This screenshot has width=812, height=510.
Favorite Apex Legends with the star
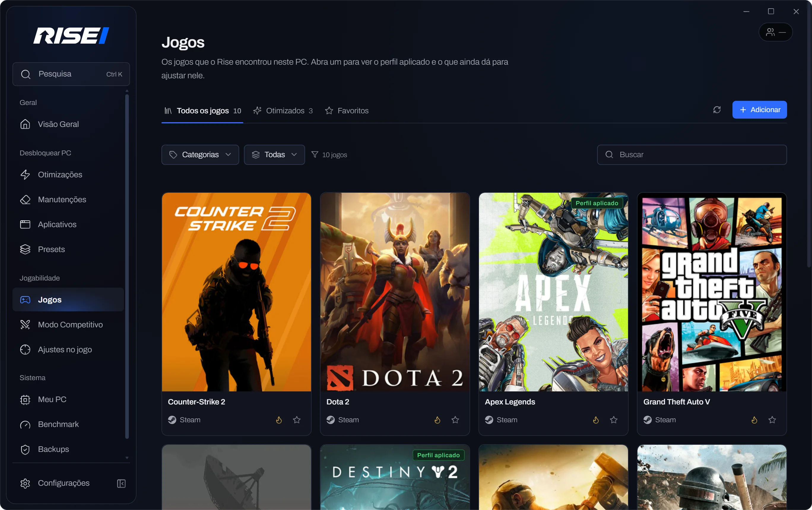click(614, 420)
